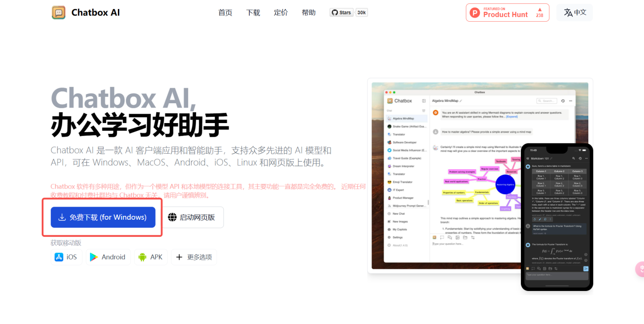Switch language via the 中文 button

[x=575, y=13]
